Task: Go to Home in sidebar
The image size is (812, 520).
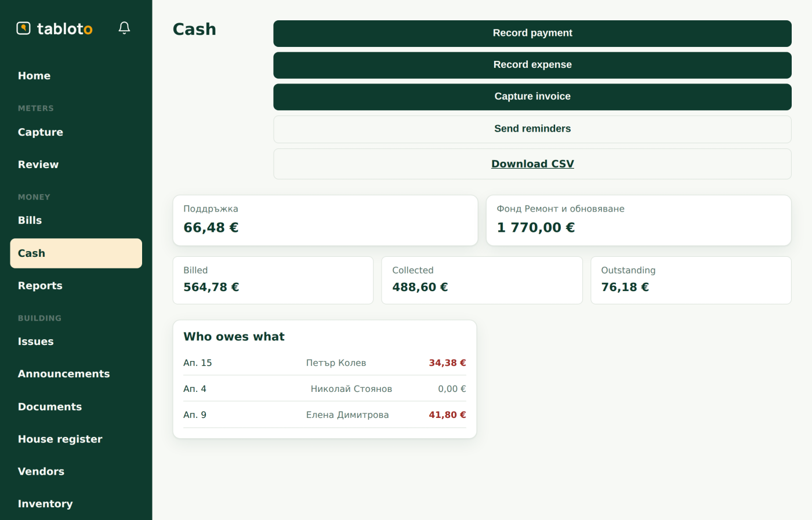Action: [76, 76]
